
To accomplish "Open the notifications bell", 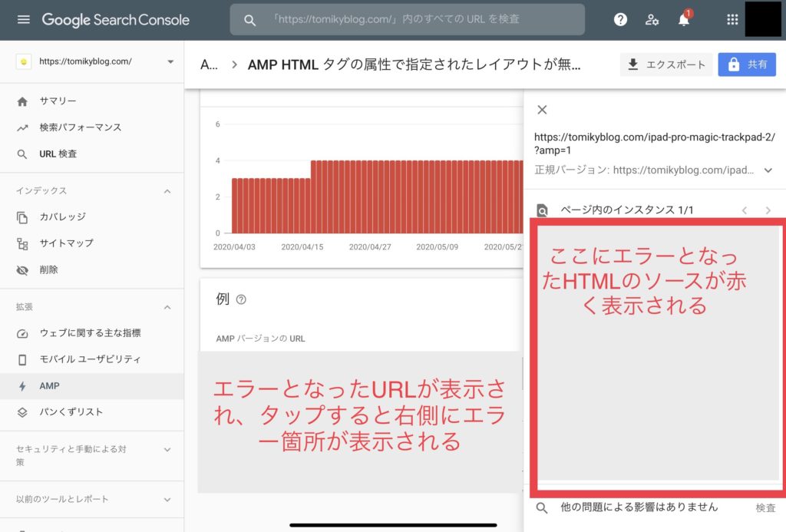I will 684,19.
